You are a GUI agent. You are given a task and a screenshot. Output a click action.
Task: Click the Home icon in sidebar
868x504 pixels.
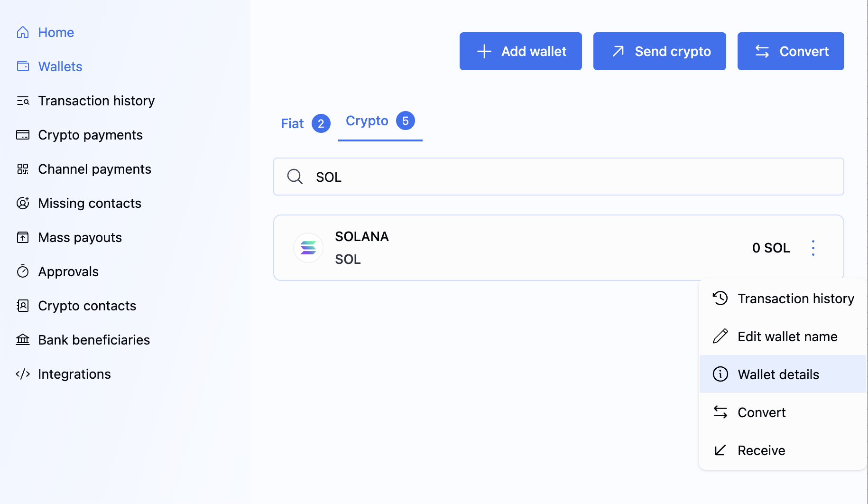click(23, 32)
